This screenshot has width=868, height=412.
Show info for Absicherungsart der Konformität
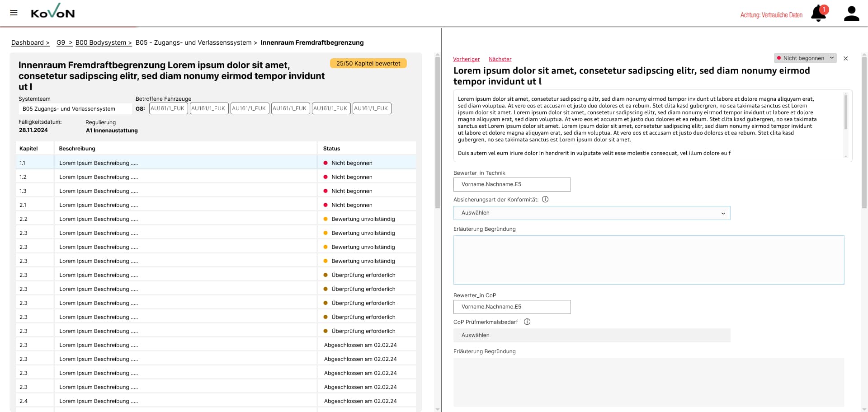pos(545,199)
